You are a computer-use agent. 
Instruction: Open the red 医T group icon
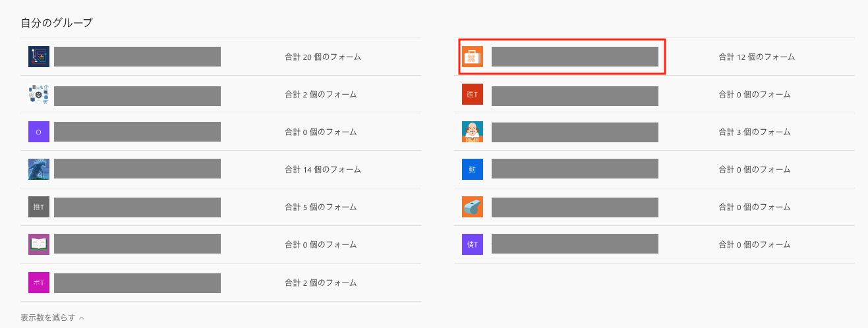click(473, 94)
